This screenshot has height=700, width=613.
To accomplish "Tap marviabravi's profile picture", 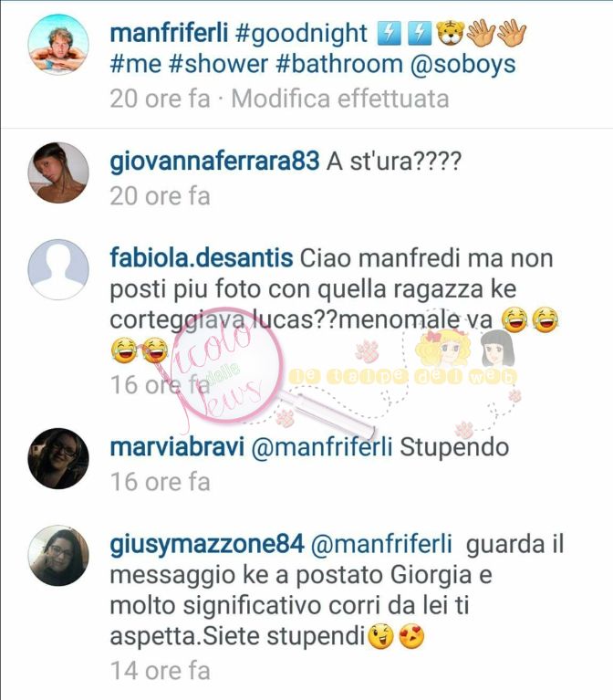I will 58,458.
